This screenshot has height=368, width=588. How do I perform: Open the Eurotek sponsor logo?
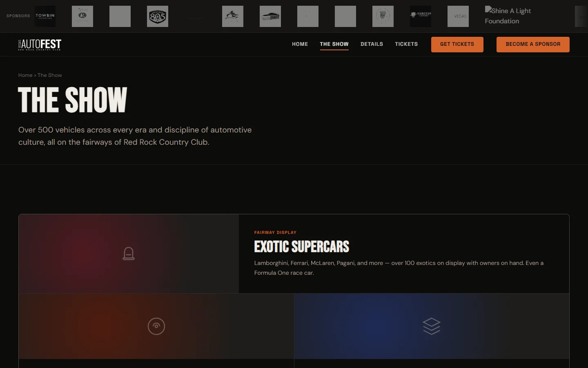point(421,16)
